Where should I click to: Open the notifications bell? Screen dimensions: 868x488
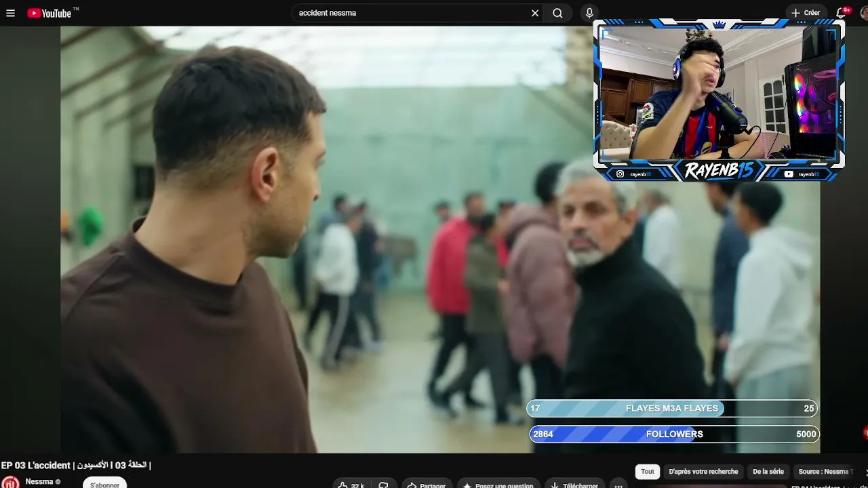(x=842, y=13)
